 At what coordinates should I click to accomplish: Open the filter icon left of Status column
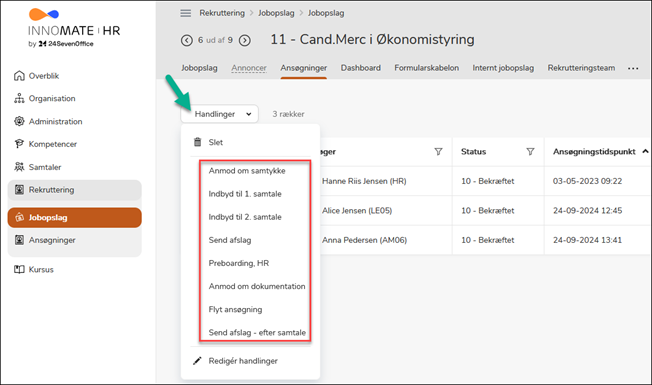[x=438, y=152]
